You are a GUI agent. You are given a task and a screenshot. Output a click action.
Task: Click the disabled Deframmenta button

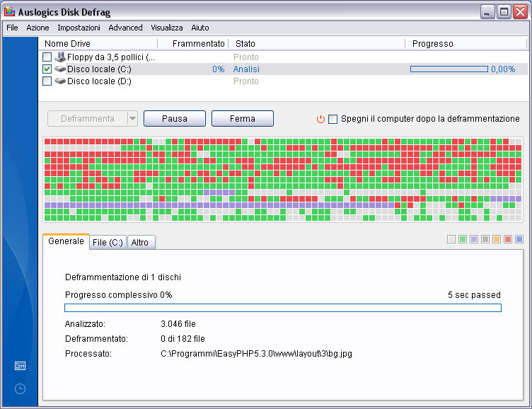(x=88, y=118)
